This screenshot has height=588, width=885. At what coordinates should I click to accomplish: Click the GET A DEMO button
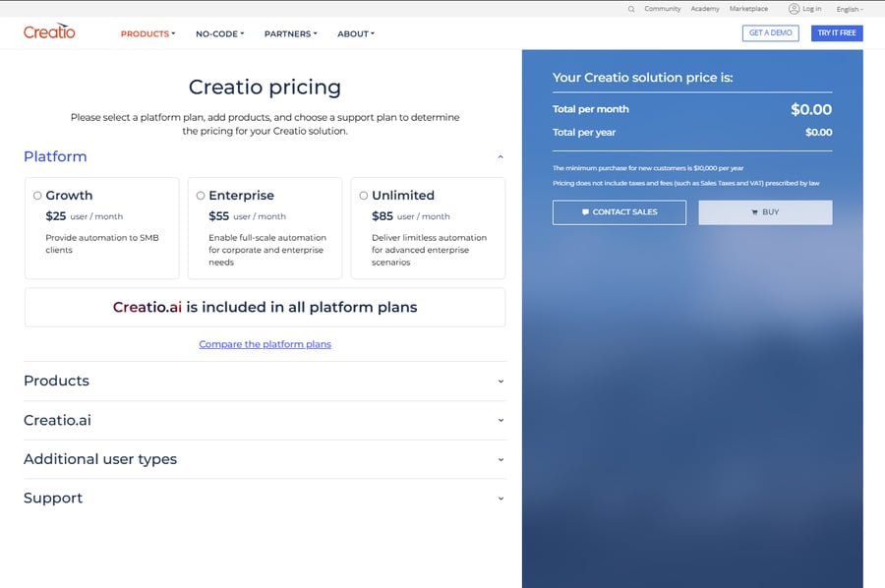point(770,33)
